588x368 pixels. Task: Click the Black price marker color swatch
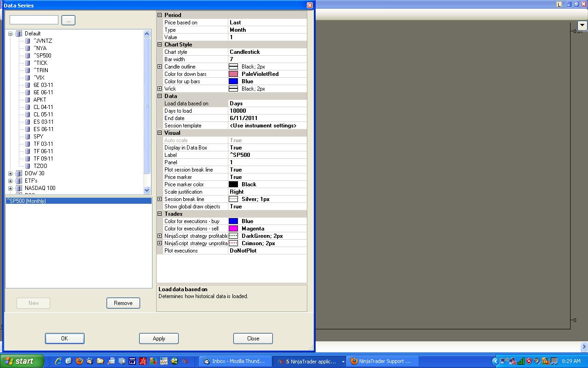click(x=233, y=184)
